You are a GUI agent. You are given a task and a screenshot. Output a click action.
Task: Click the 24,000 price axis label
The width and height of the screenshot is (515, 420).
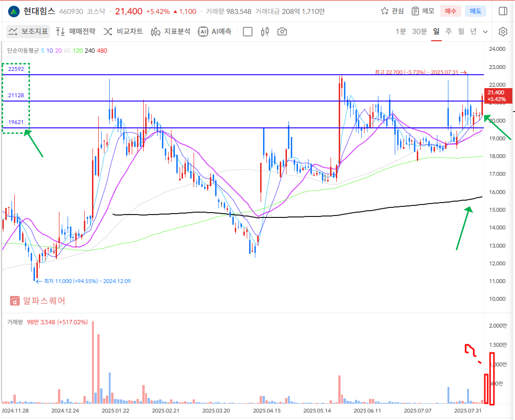[x=497, y=49]
